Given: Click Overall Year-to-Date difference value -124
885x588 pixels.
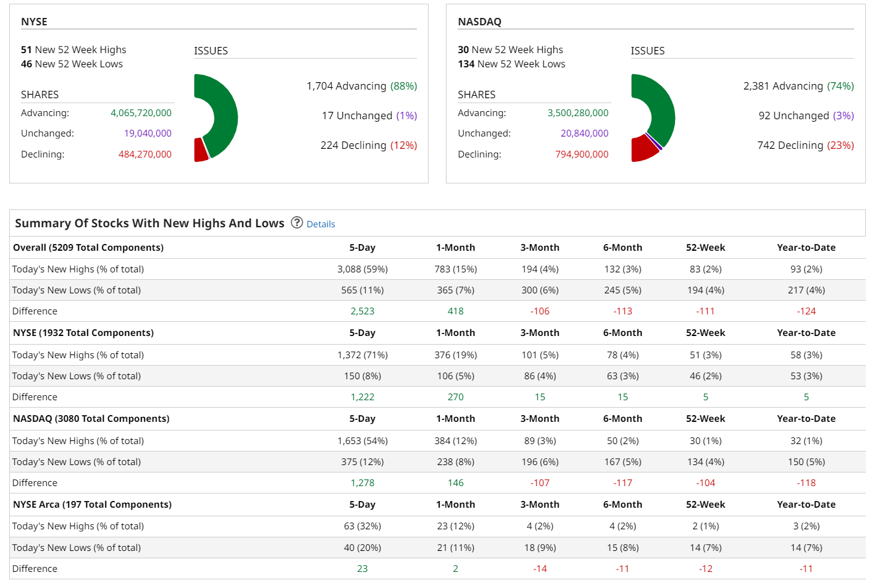Looking at the screenshot, I should point(807,311).
